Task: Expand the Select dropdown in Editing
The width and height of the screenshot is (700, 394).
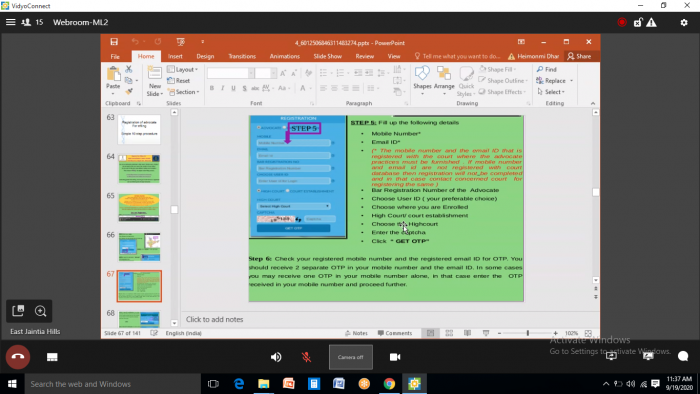Action: tap(551, 92)
